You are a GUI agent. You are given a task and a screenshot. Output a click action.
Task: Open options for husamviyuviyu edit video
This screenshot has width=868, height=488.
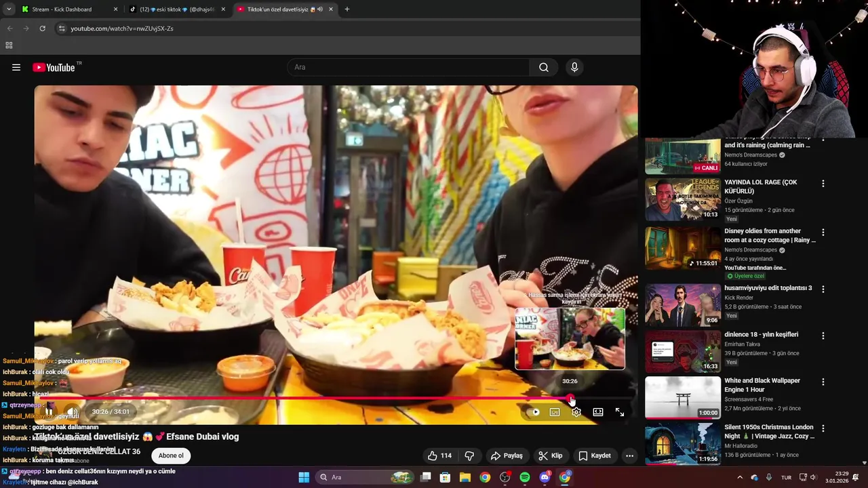click(823, 289)
